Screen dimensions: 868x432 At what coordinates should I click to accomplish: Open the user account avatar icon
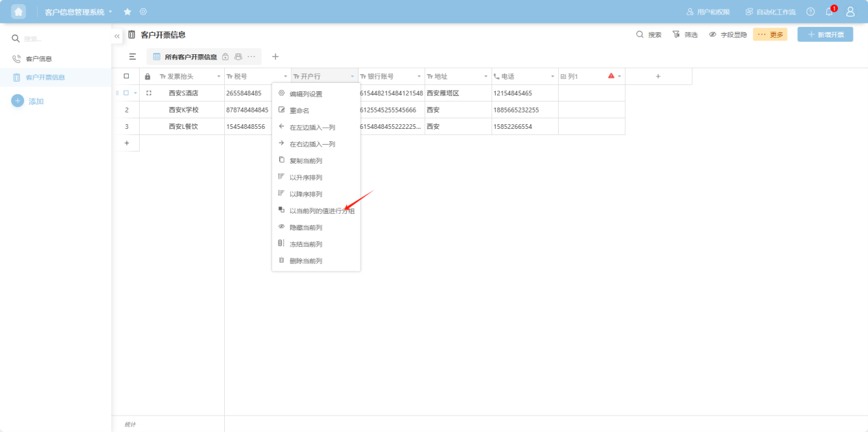pos(850,12)
